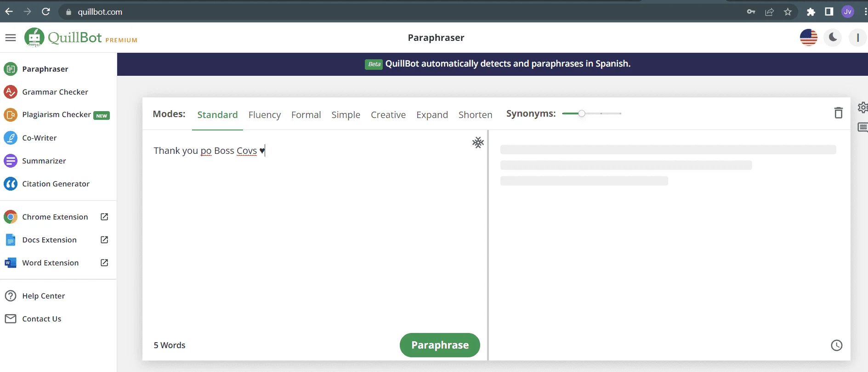Click the PREMIUM label by logo

(121, 40)
